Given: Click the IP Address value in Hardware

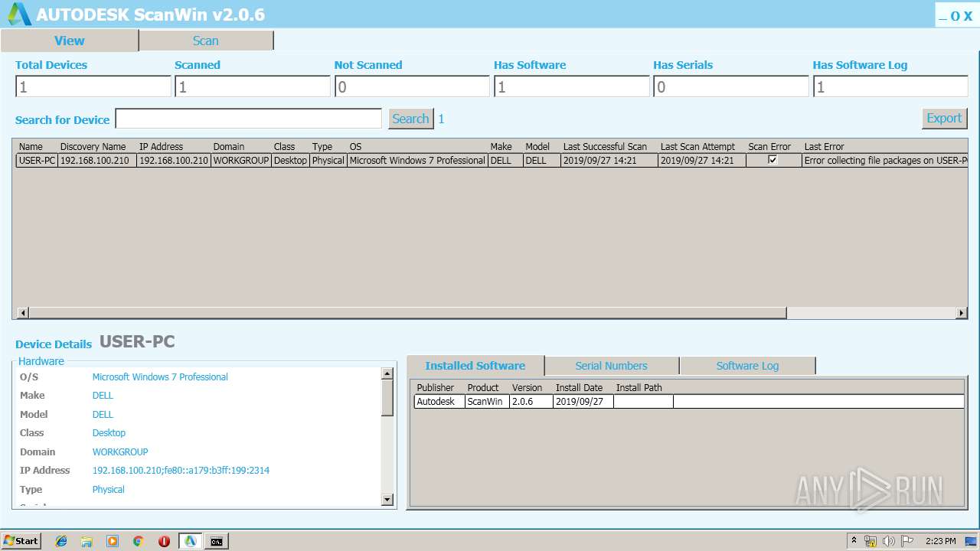Looking at the screenshot, I should click(181, 471).
